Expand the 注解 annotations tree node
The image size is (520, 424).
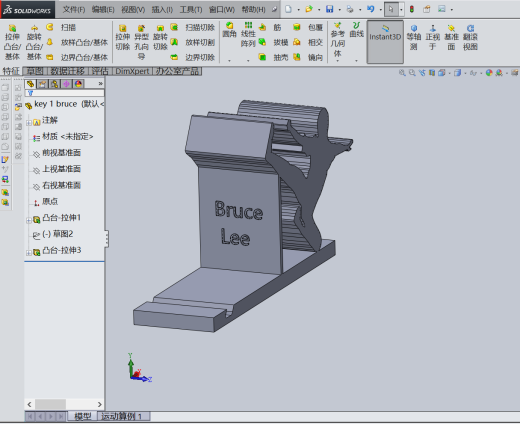(29, 123)
